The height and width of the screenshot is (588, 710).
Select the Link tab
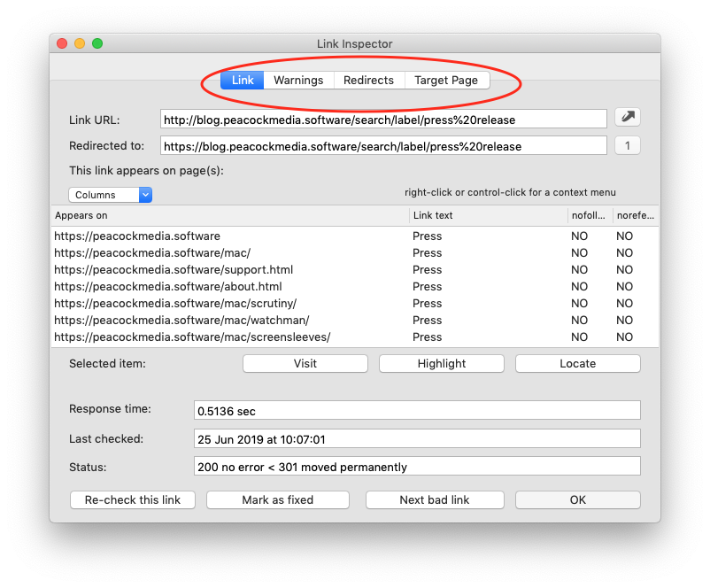(243, 81)
